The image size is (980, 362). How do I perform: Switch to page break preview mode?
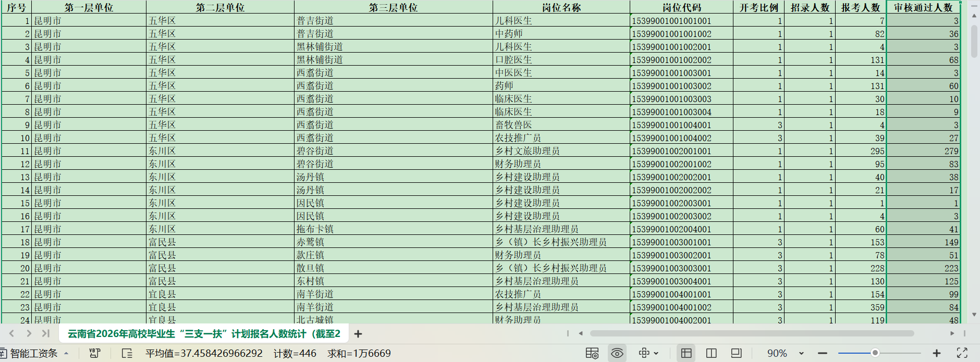pyautogui.click(x=711, y=353)
